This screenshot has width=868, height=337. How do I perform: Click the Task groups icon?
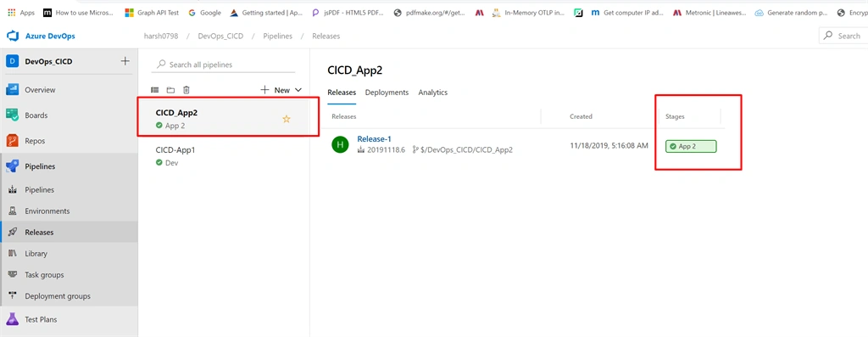pyautogui.click(x=13, y=275)
